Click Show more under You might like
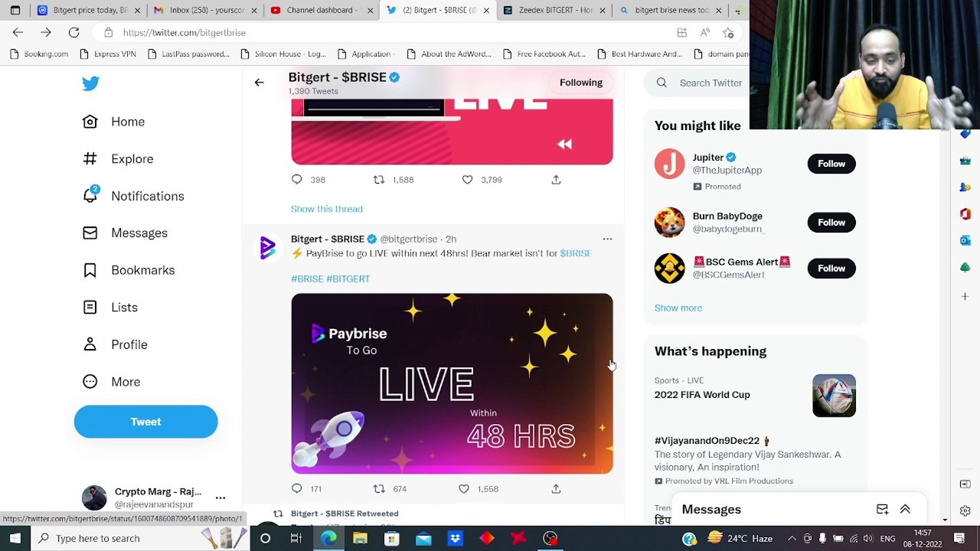This screenshot has width=980, height=551. click(x=678, y=308)
